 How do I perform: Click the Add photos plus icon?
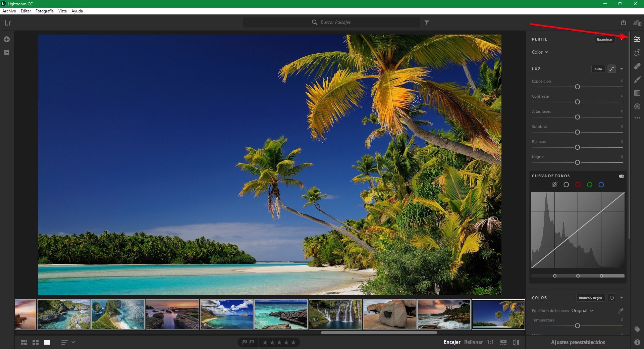tap(6, 39)
